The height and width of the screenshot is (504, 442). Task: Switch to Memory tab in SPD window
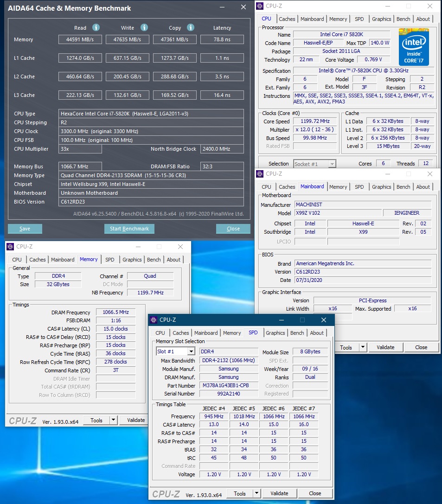(x=232, y=333)
